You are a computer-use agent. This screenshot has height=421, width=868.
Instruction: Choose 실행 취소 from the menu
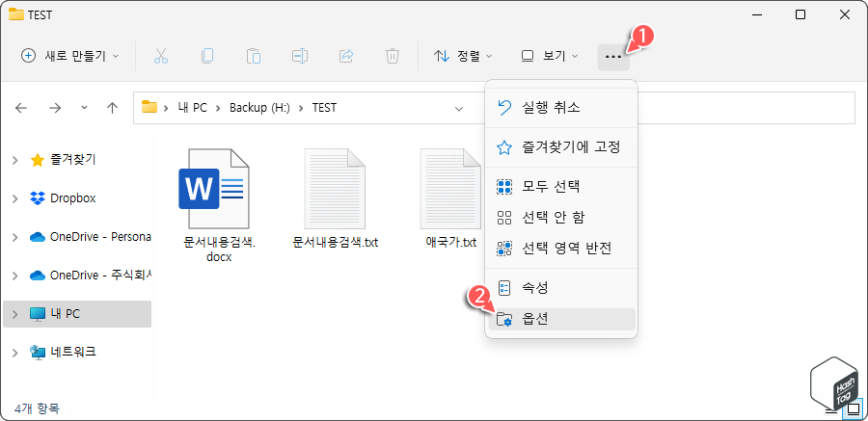point(561,107)
